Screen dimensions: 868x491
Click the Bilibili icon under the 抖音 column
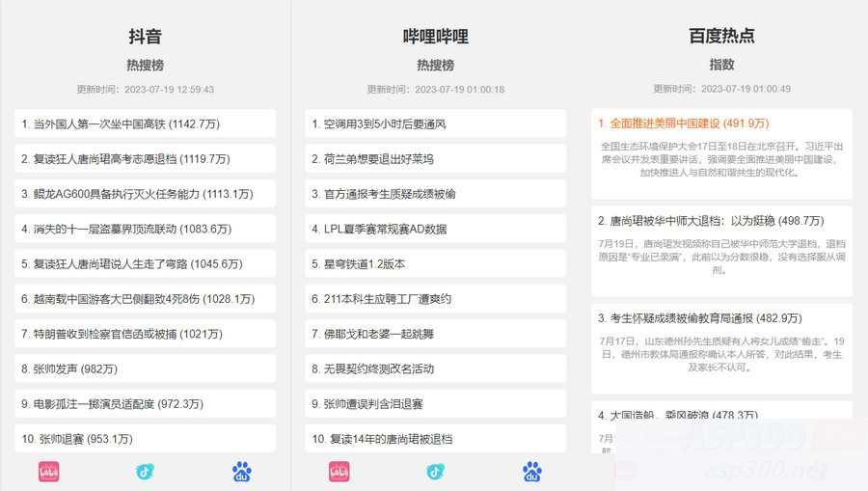tap(49, 472)
